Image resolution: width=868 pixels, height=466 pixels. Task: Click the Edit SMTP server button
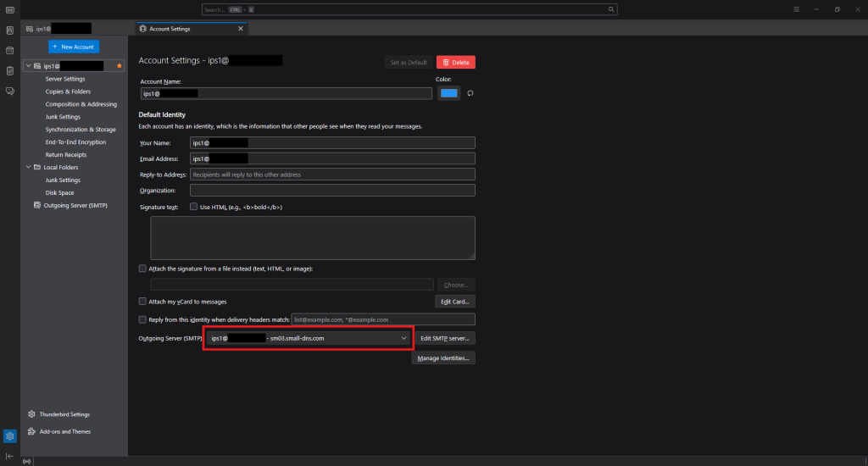(x=446, y=338)
